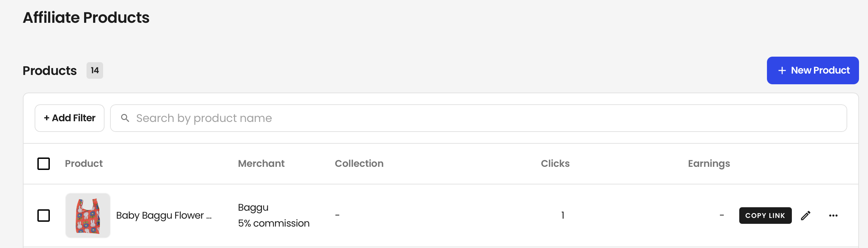
Task: Select all products with header checkbox
Action: (44, 164)
